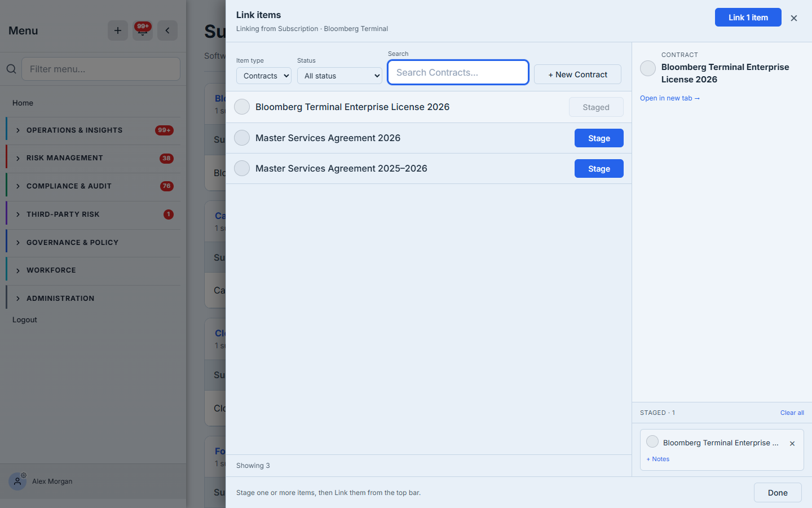Close the Link items dialog
The image size is (812, 508).
(x=794, y=18)
